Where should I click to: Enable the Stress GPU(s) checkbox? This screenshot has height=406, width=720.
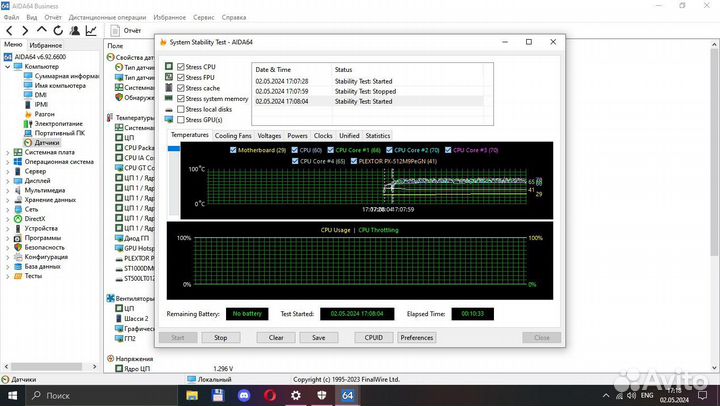tap(181, 119)
